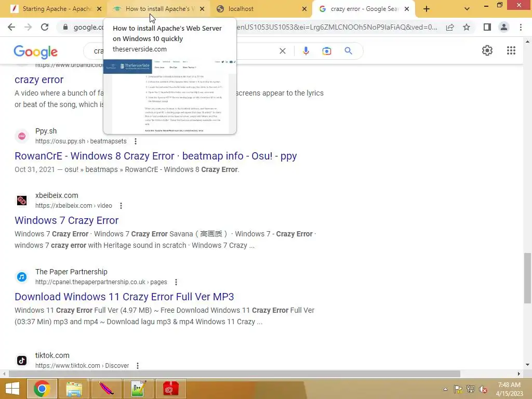Viewport: 532px width, 399px height.
Task: Click the https://xbeibeix.com › video URL
Action: [74, 206]
